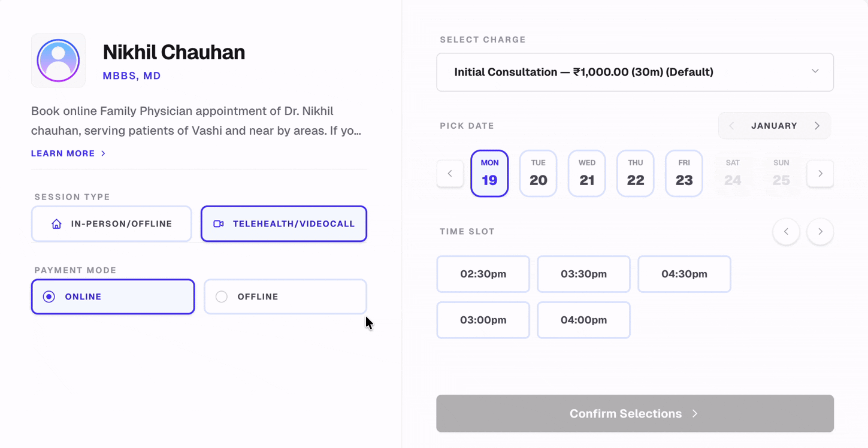Pick Tuesday 20 date
The width and height of the screenshot is (868, 448).
pos(538,173)
